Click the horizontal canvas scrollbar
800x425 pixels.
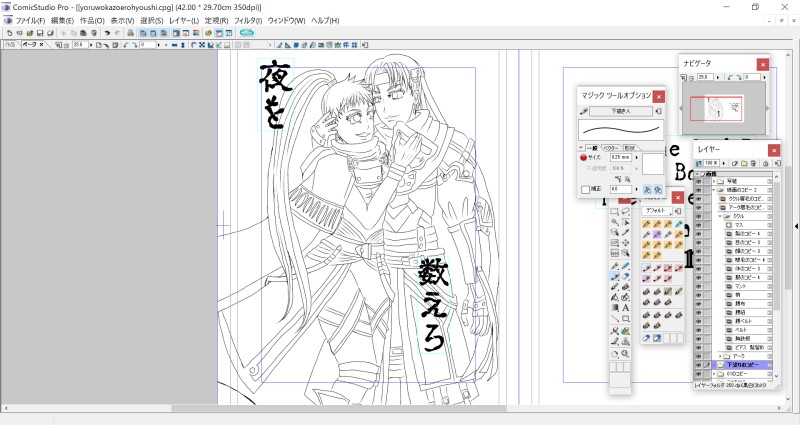pyautogui.click(x=339, y=409)
